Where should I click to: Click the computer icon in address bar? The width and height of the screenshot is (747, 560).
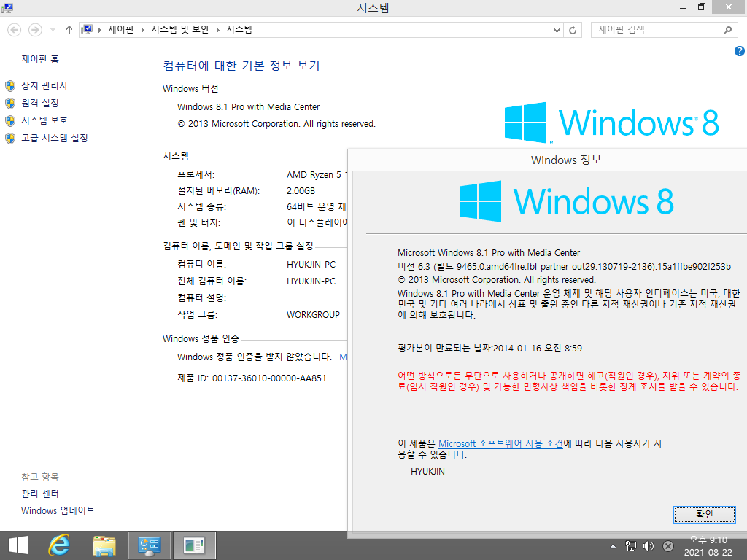[x=87, y=29]
